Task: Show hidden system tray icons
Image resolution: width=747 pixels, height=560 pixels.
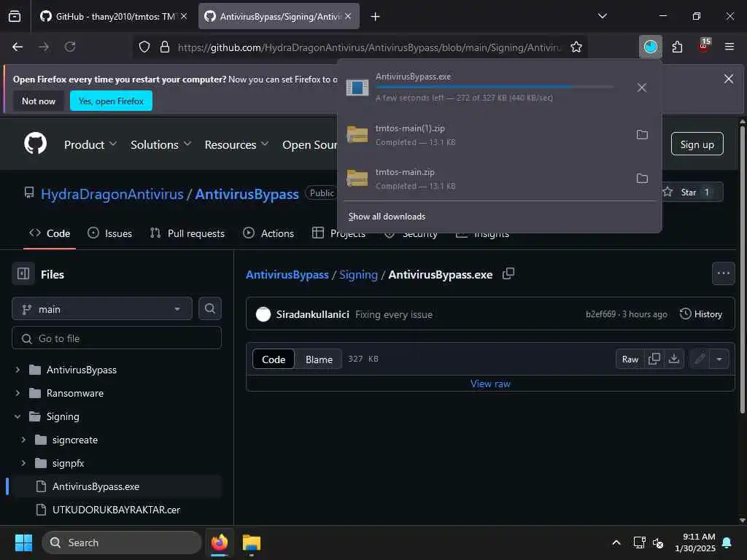Action: (616, 542)
